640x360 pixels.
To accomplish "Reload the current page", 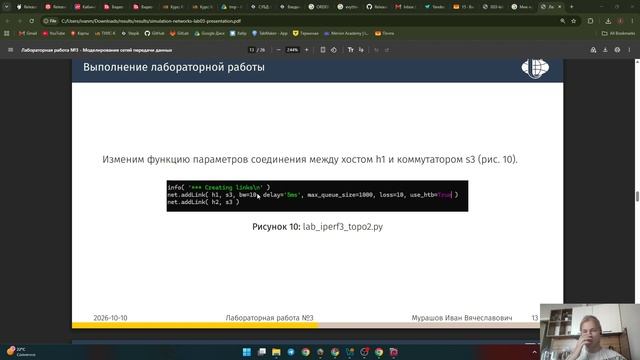I will pyautogui.click(x=31, y=21).
